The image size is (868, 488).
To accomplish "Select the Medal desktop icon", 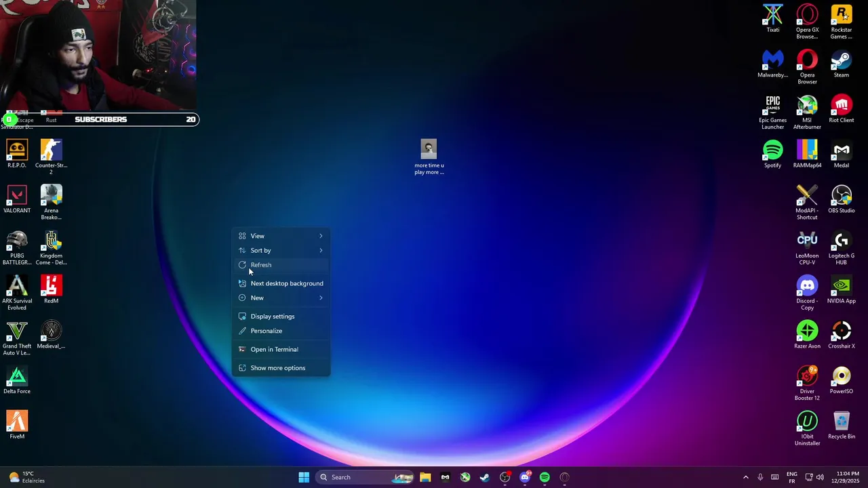I will [x=842, y=154].
